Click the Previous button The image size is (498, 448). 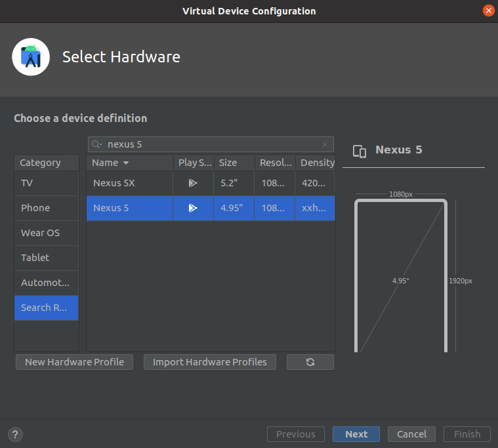tap(296, 434)
